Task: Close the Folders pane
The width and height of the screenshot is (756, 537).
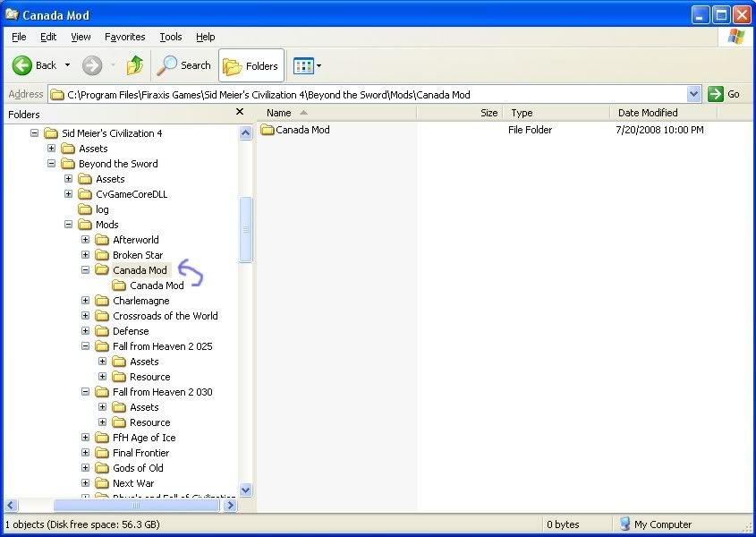Action: click(x=240, y=112)
